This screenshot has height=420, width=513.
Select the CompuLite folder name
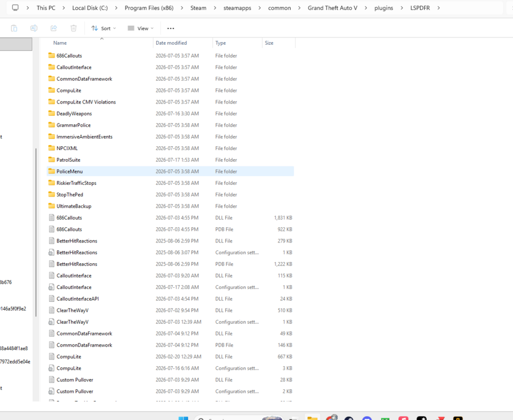click(69, 90)
